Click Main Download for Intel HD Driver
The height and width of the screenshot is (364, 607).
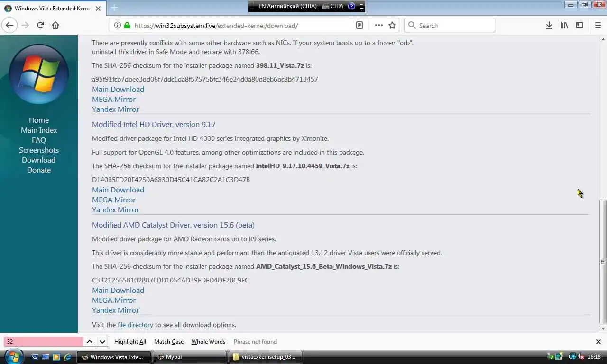point(118,190)
